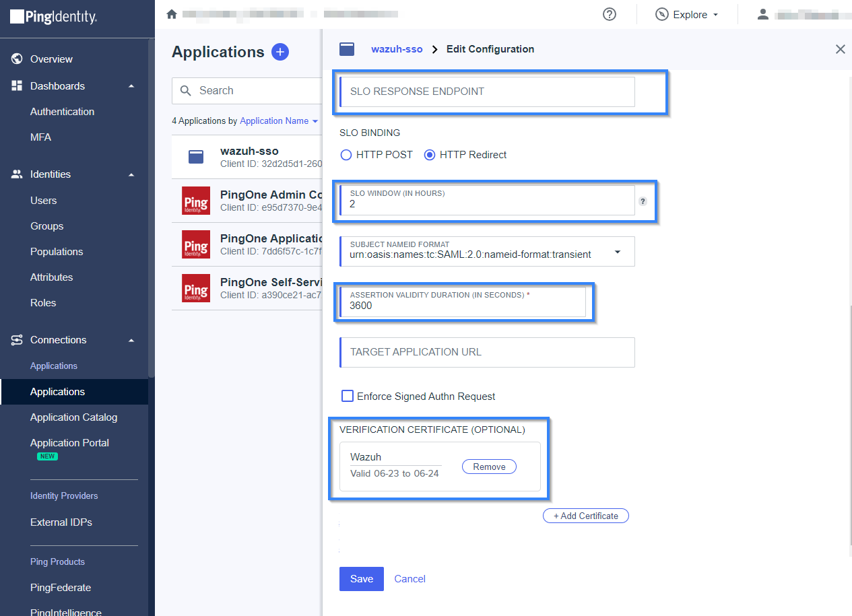Save the configuration changes
This screenshot has width=852, height=616.
pyautogui.click(x=362, y=579)
